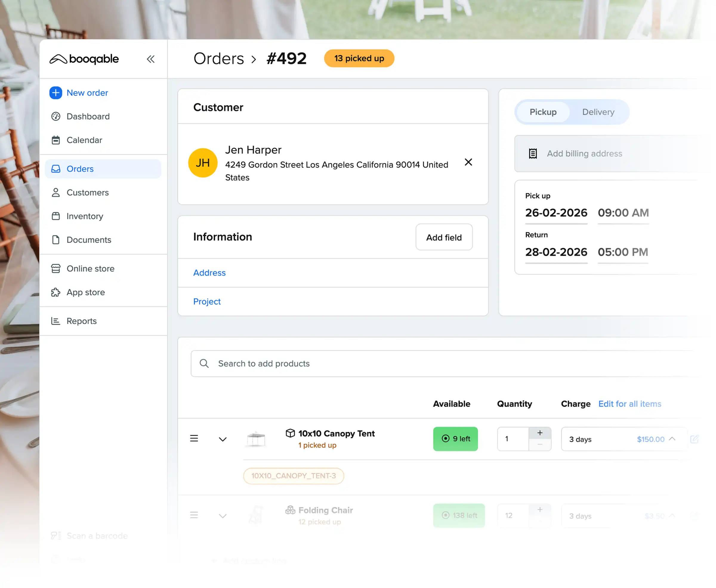The image size is (716, 588).
Task: Open the Documents section
Action: click(88, 240)
